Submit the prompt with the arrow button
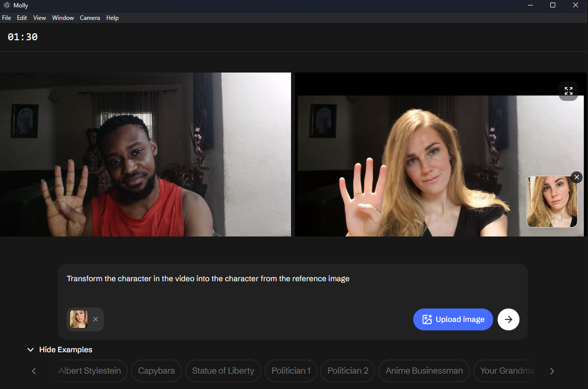The image size is (588, 389). [508, 319]
